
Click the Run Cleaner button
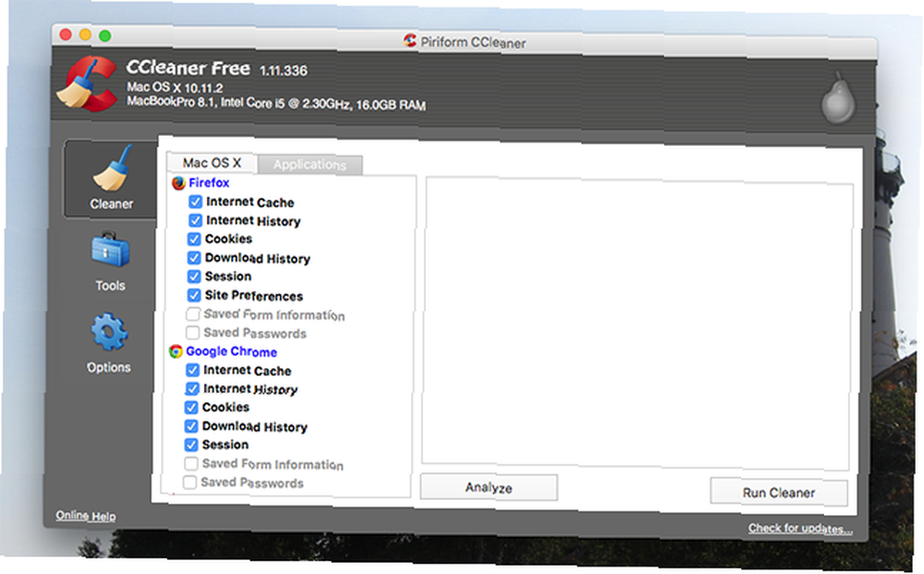point(778,493)
